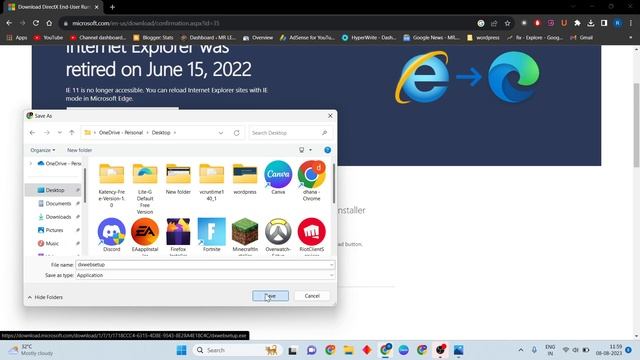
Task: Click Desktop in the address breadcrumb
Action: click(161, 133)
